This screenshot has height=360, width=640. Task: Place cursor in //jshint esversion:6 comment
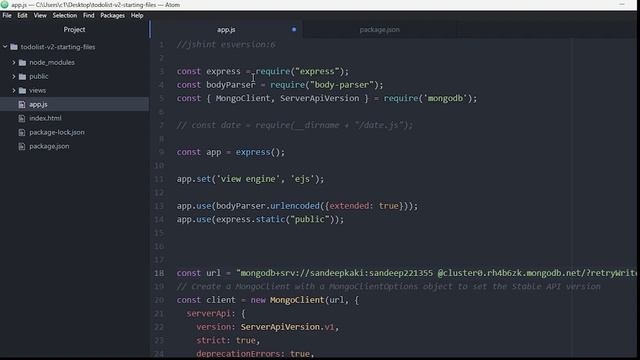click(x=226, y=44)
